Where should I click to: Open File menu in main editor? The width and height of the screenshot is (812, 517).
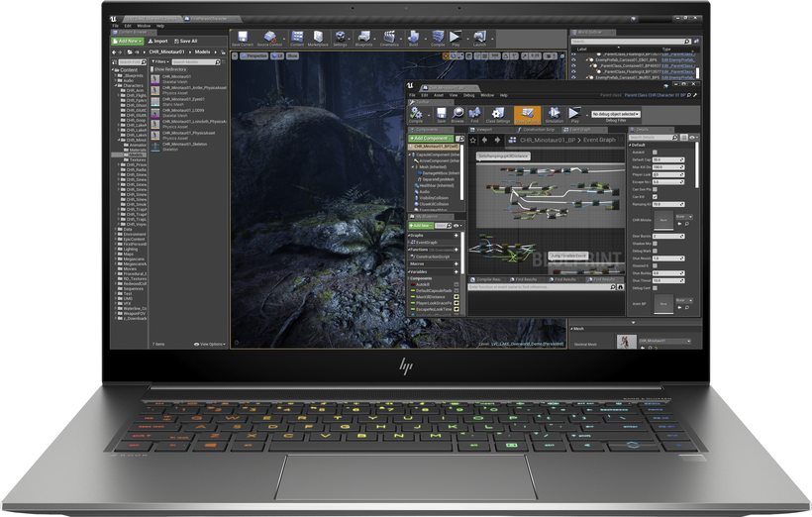point(116,26)
